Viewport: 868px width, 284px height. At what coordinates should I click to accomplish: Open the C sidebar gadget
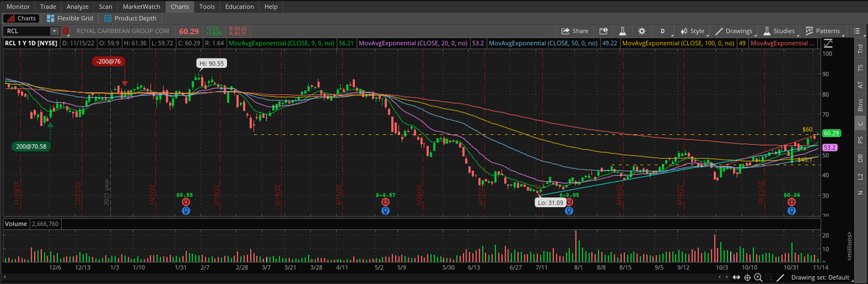point(860,124)
